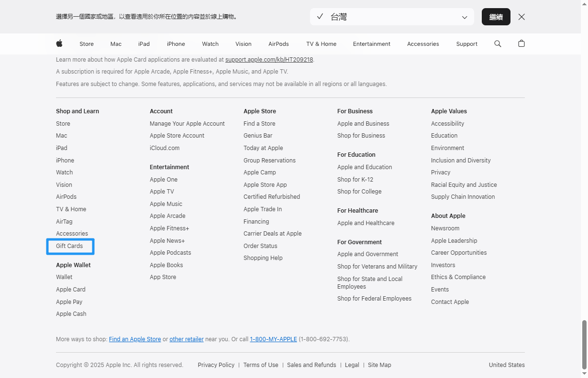Open the support.apple.com/kb/HT209218 link
The width and height of the screenshot is (588, 378).
(x=269, y=60)
